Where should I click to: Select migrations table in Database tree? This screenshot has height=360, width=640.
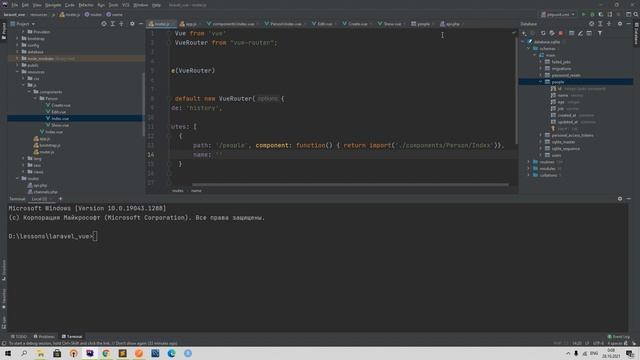coord(561,69)
